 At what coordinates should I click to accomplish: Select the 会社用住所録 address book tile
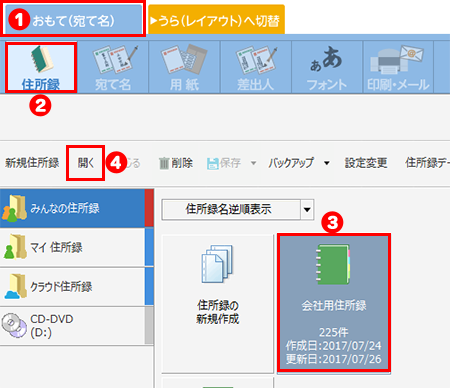point(334,303)
